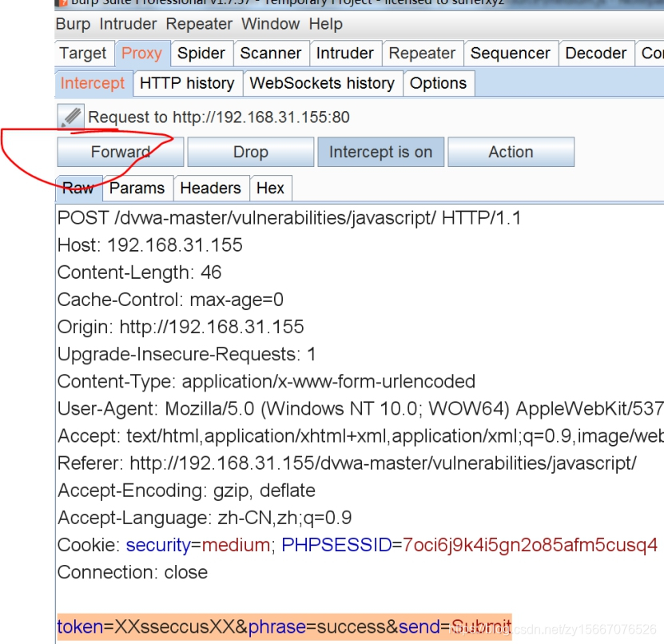The height and width of the screenshot is (644, 664).
Task: Click the Cache-Control: max-age=0 line
Action: point(170,300)
